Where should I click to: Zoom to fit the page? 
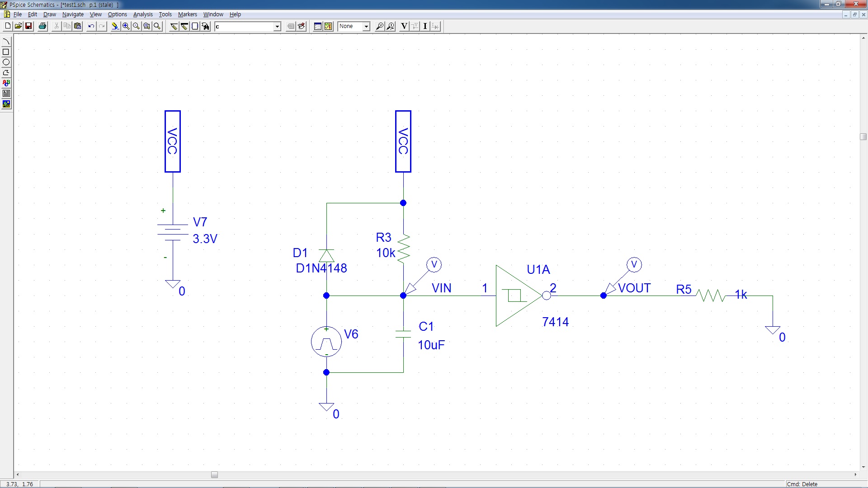[x=157, y=26]
